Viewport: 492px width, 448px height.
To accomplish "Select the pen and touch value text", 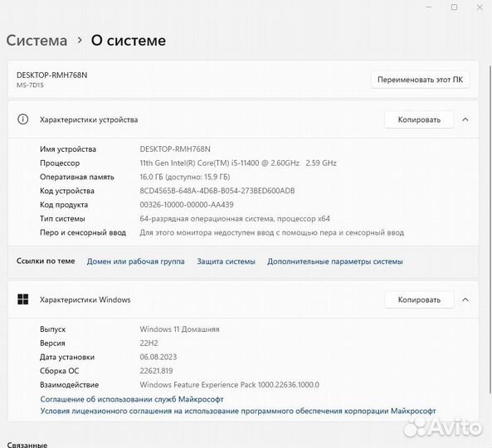I will pyautogui.click(x=272, y=232).
